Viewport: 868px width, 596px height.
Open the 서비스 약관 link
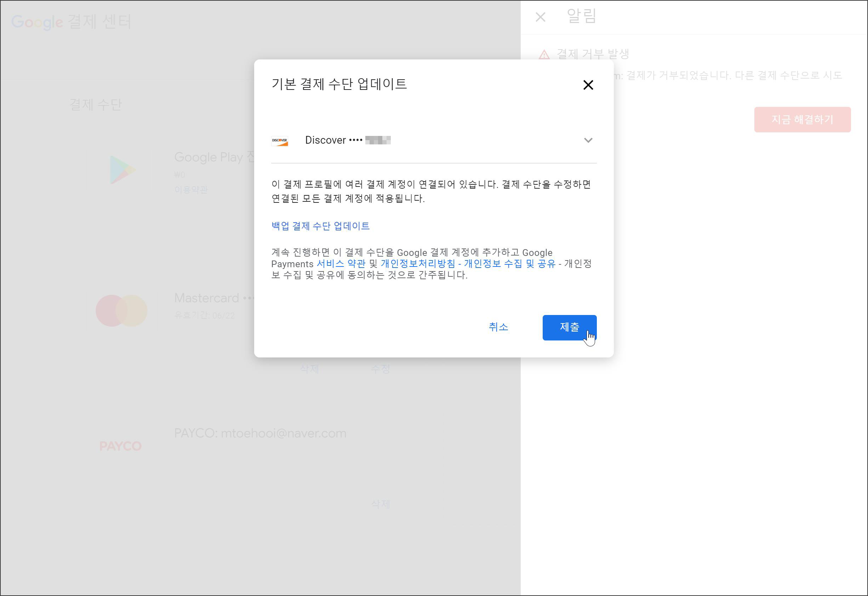[341, 264]
